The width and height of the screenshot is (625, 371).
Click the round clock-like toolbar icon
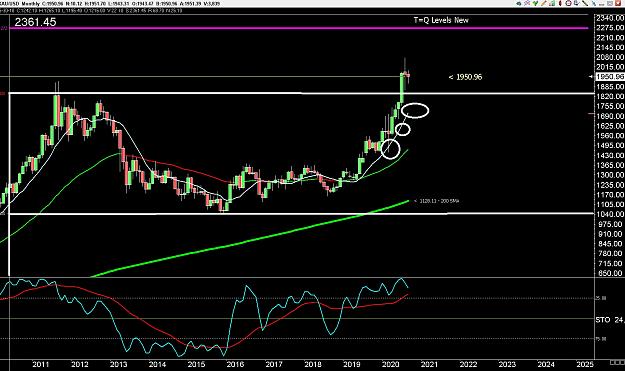(x=568, y=3)
